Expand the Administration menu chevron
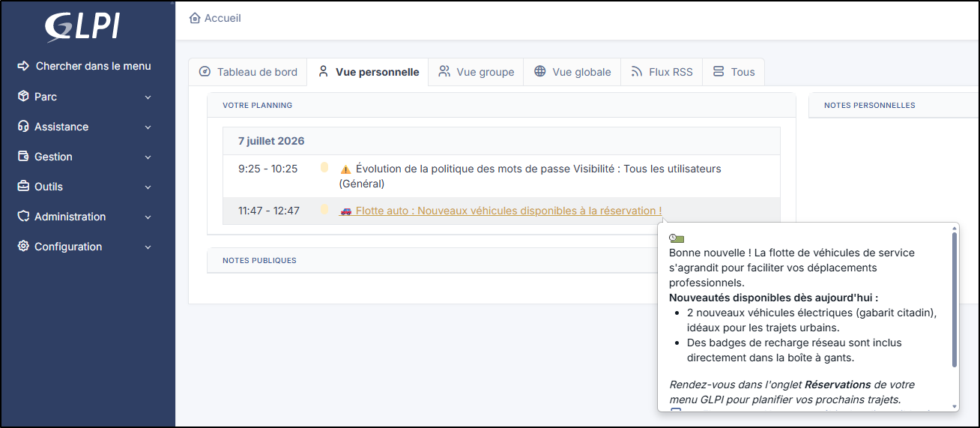 [x=148, y=217]
